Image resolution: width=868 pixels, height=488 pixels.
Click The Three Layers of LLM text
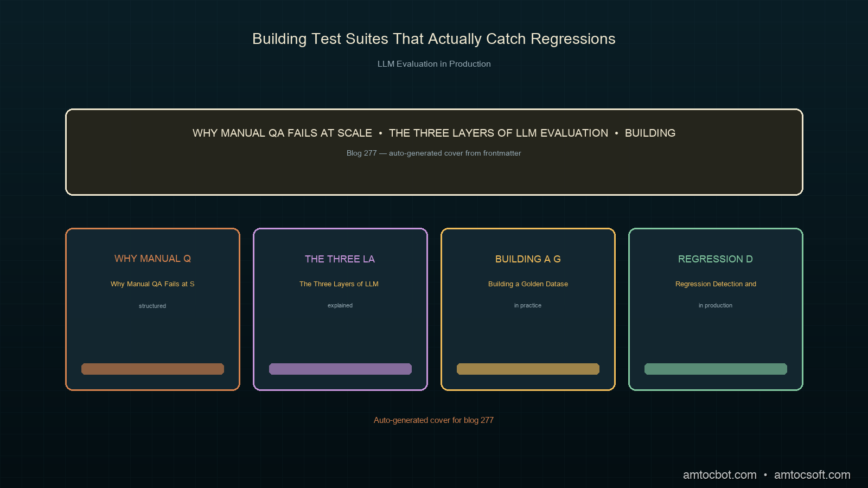click(x=339, y=284)
